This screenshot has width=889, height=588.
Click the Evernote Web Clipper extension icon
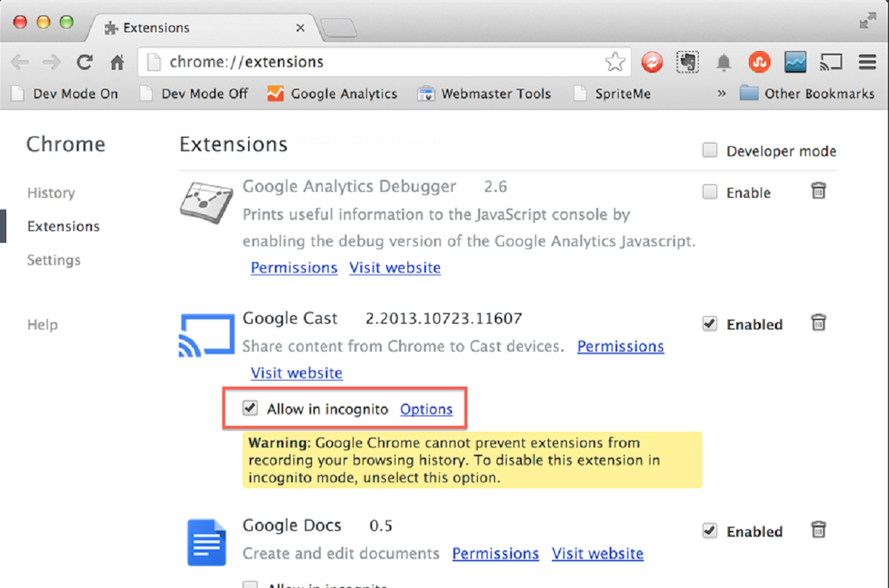(687, 62)
